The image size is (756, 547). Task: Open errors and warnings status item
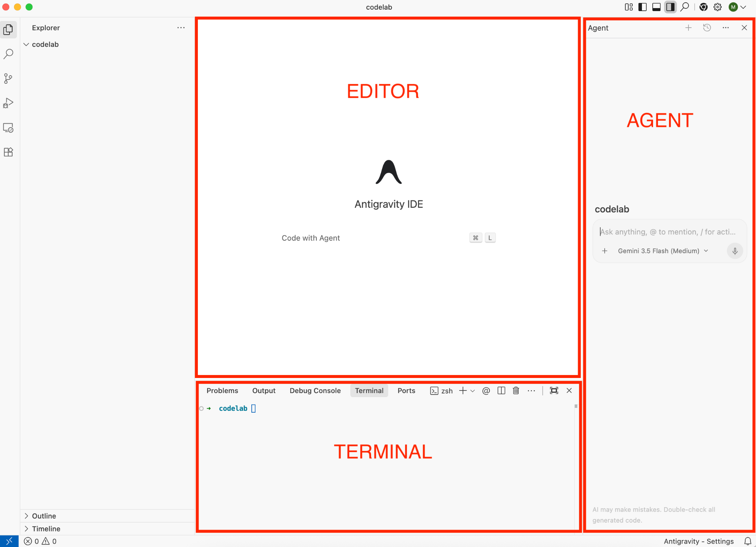pyautogui.click(x=40, y=541)
